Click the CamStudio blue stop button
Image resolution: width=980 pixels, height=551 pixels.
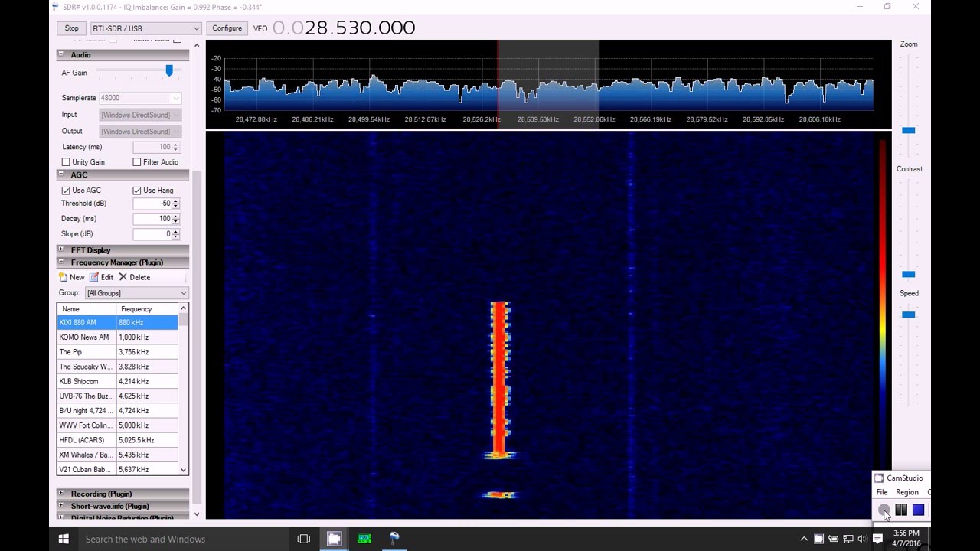pyautogui.click(x=918, y=510)
